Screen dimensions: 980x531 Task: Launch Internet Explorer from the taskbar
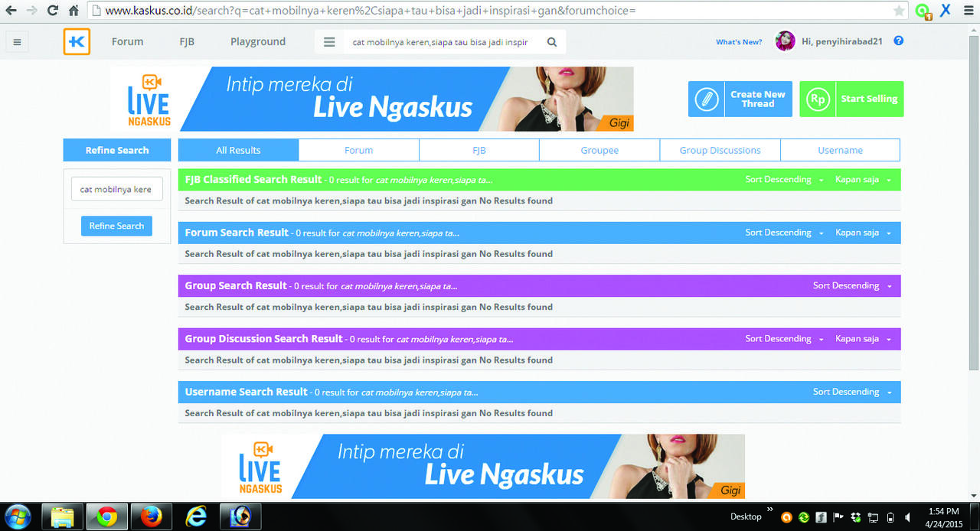[x=196, y=517]
